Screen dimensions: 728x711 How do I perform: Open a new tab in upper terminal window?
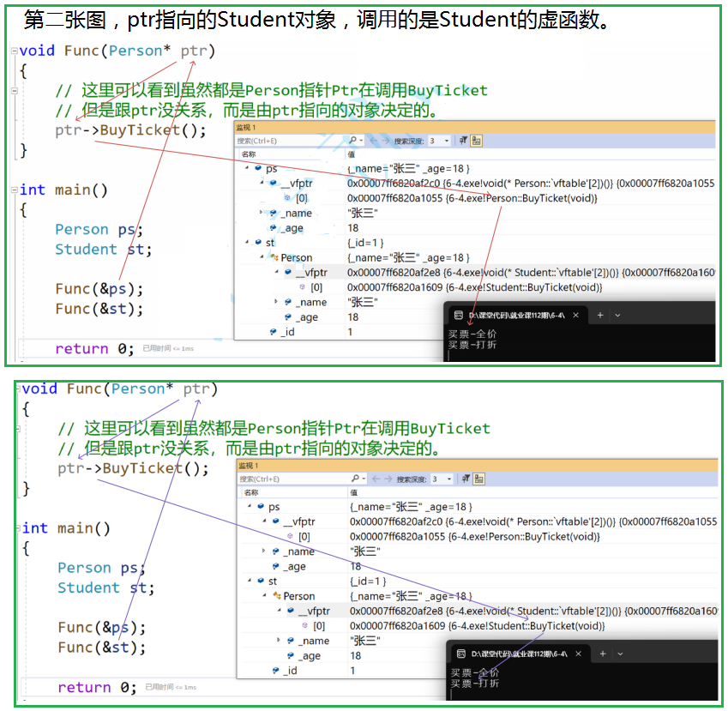pyautogui.click(x=600, y=316)
